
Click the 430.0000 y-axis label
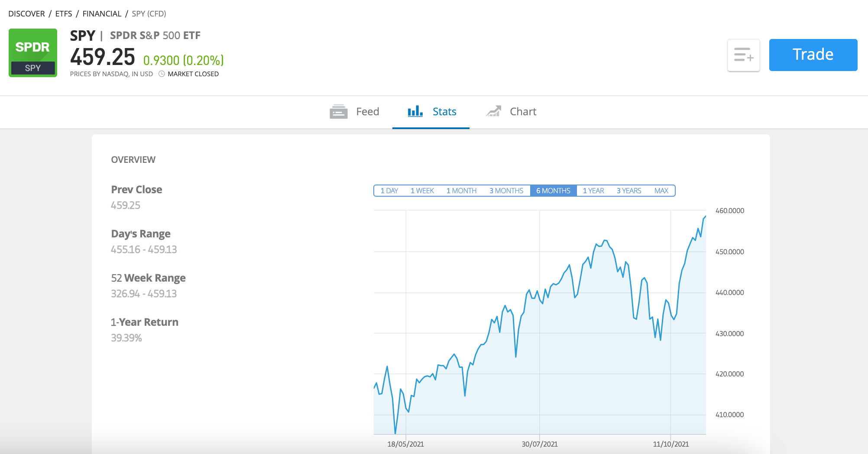pyautogui.click(x=730, y=334)
